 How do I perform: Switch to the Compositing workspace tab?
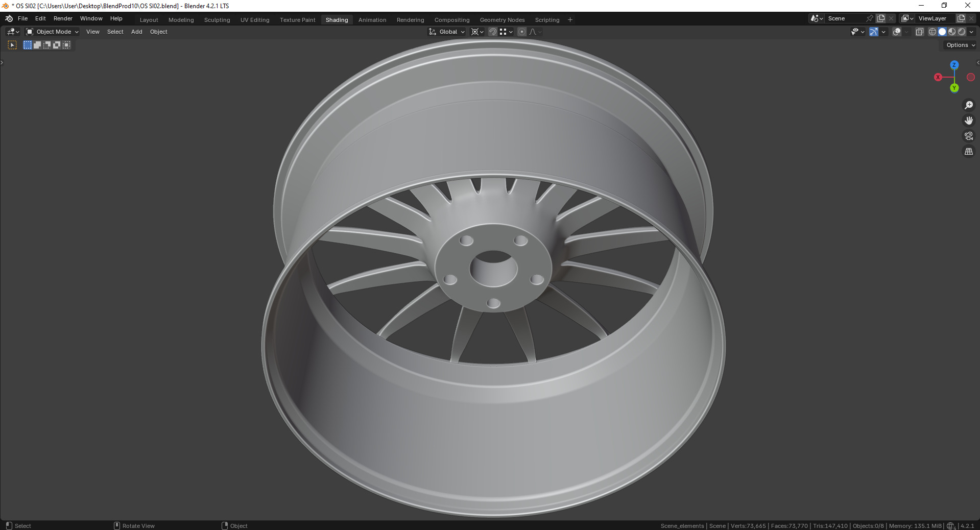pyautogui.click(x=452, y=20)
